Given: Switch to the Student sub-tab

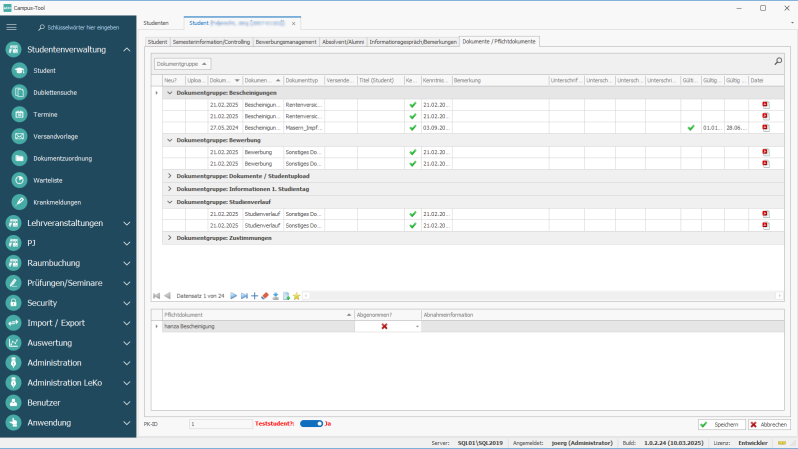Looking at the screenshot, I should tap(157, 42).
